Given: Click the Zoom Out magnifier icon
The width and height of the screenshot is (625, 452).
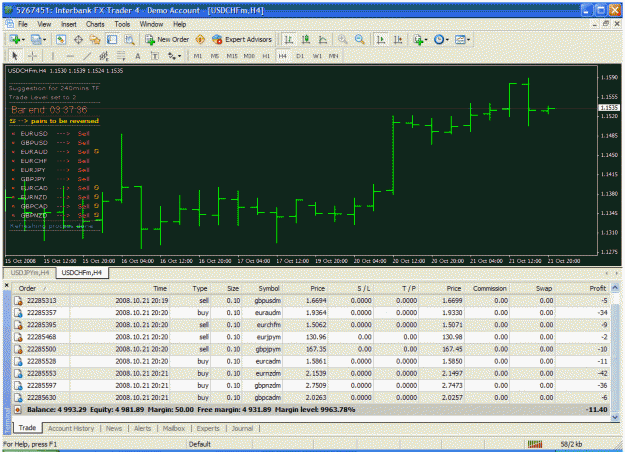Looking at the screenshot, I should click(x=360, y=39).
